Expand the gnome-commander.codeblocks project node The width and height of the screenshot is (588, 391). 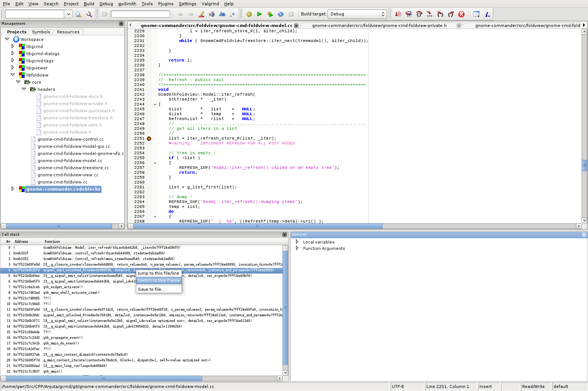click(13, 189)
